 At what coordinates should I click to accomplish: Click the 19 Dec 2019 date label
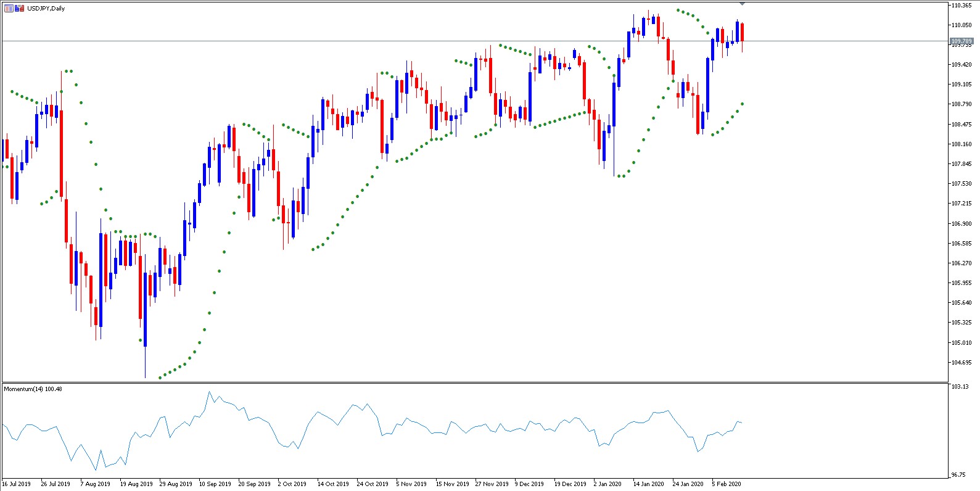pos(570,484)
